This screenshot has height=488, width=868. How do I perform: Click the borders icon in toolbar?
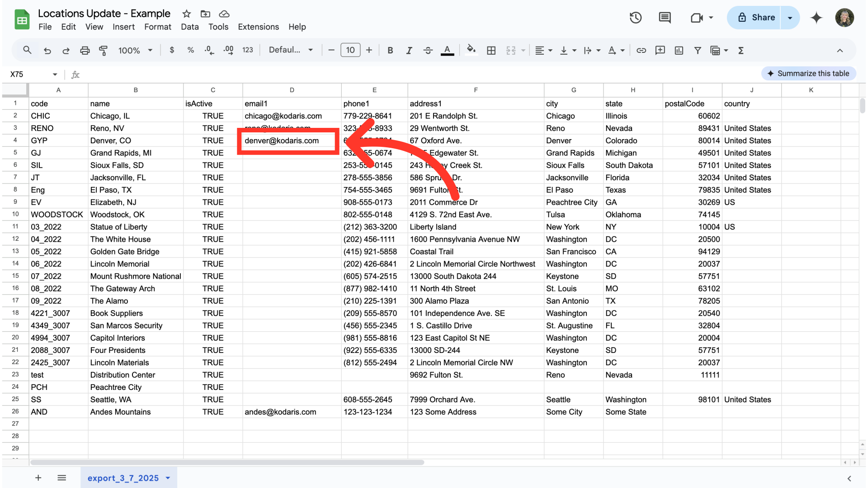pyautogui.click(x=491, y=51)
